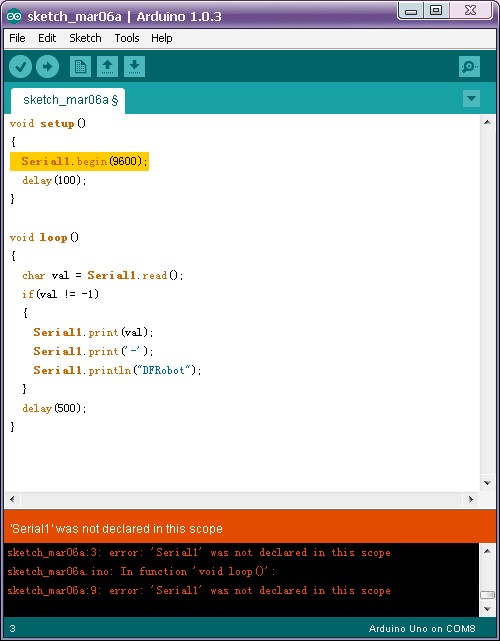Screen dimensions: 500x641
Task: Click 'Arduino Uno on COM8' status text
Action: 422,628
